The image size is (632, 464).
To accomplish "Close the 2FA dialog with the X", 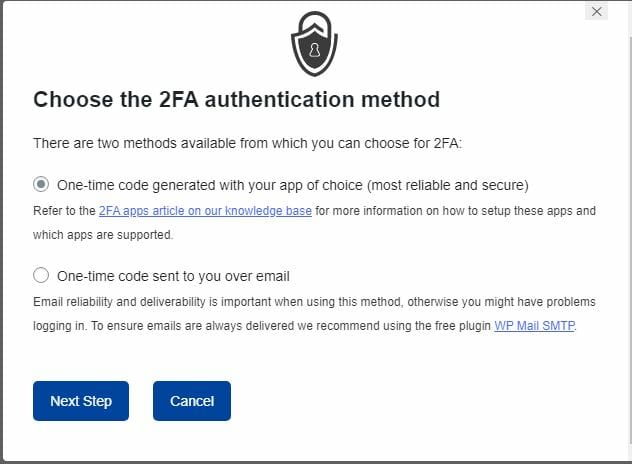I will [597, 11].
